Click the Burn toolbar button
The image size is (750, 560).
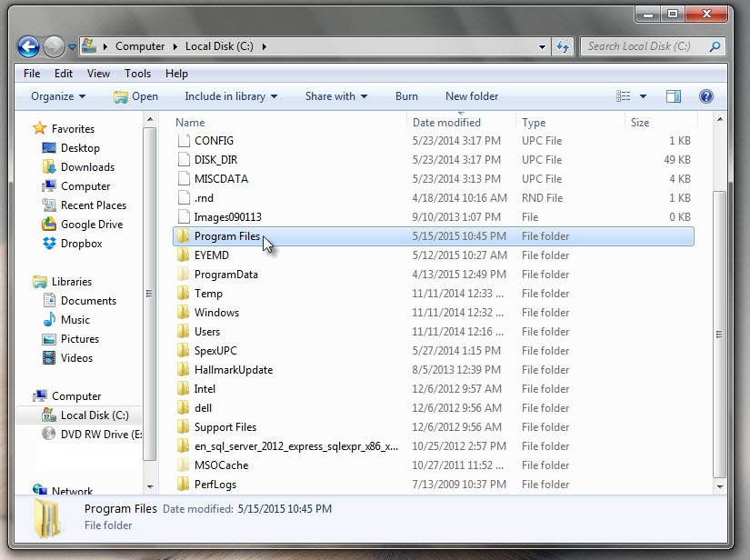[406, 96]
